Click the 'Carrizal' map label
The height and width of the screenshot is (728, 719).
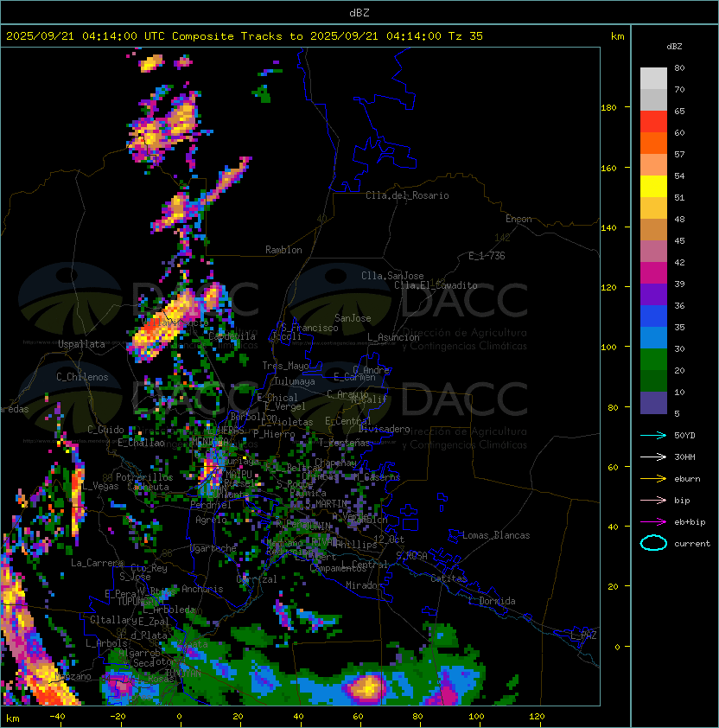point(257,579)
